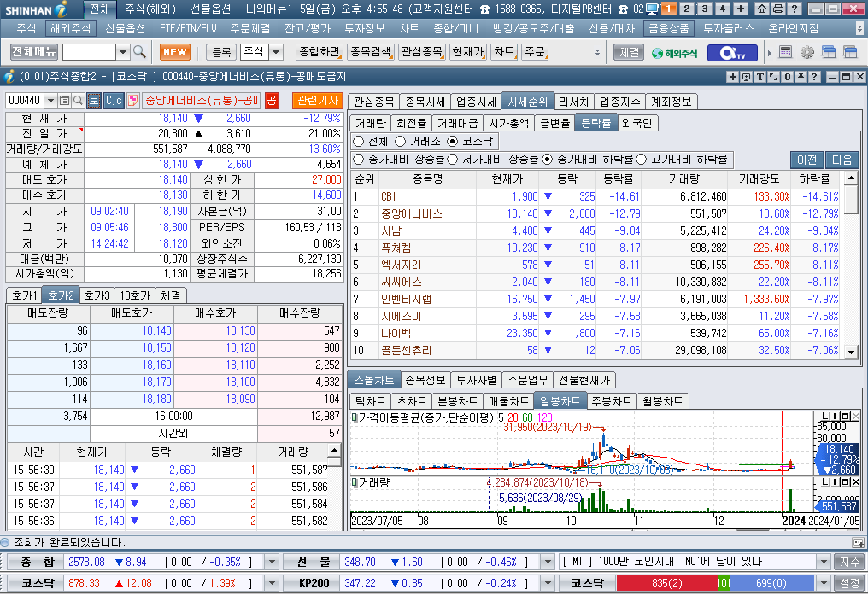This screenshot has width=868, height=595.
Task: Select the 거래소 radio button
Action: (400, 141)
